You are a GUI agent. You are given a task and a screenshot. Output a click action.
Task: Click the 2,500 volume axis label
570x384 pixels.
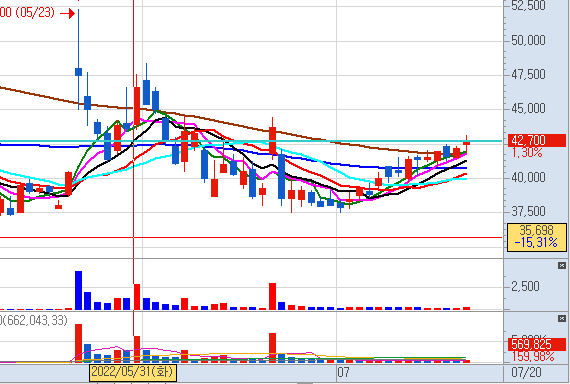click(525, 287)
